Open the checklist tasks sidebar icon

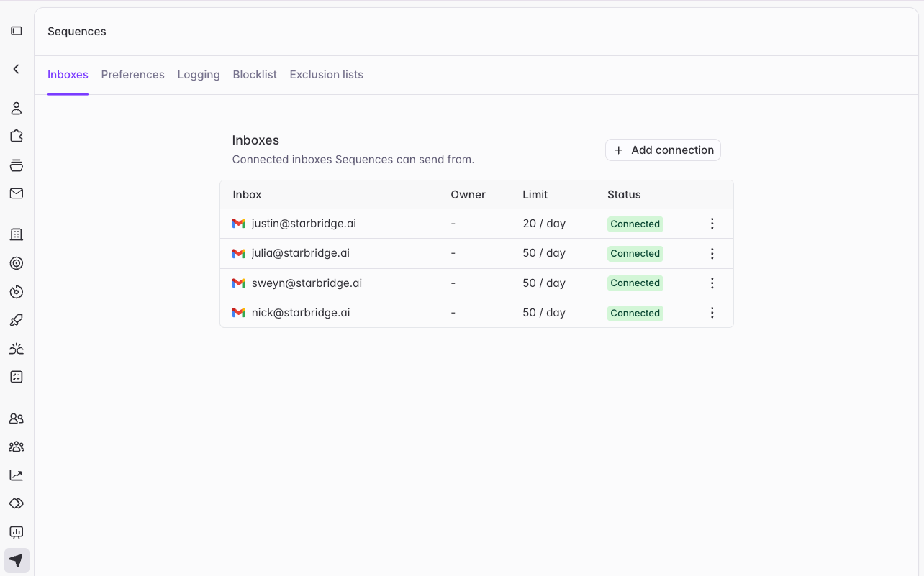pos(17,377)
